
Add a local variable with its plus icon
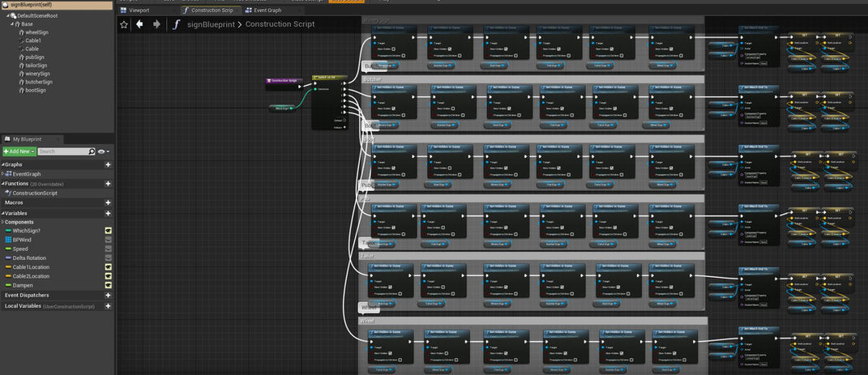coord(108,306)
